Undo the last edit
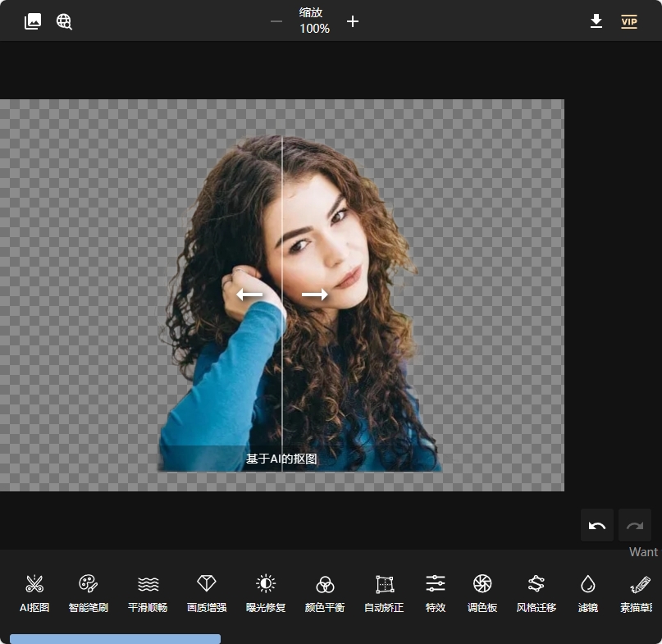The image size is (662, 644). pos(596,525)
